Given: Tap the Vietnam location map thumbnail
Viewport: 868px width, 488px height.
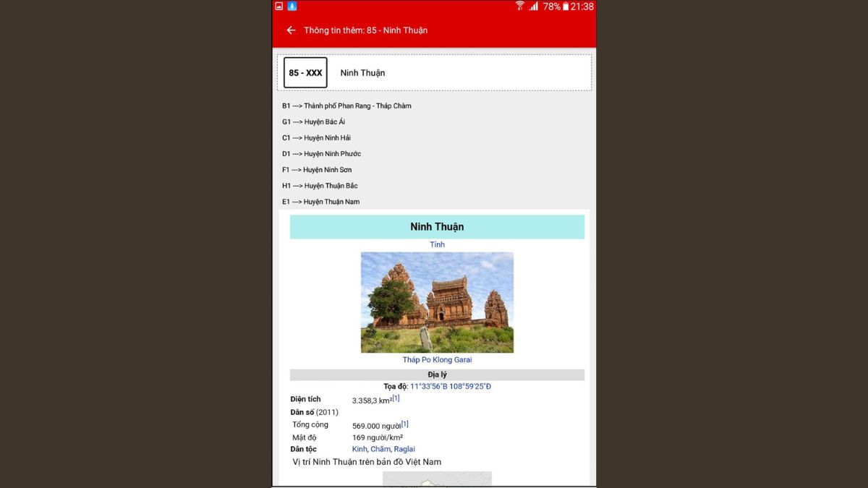Looking at the screenshot, I should (x=437, y=479).
